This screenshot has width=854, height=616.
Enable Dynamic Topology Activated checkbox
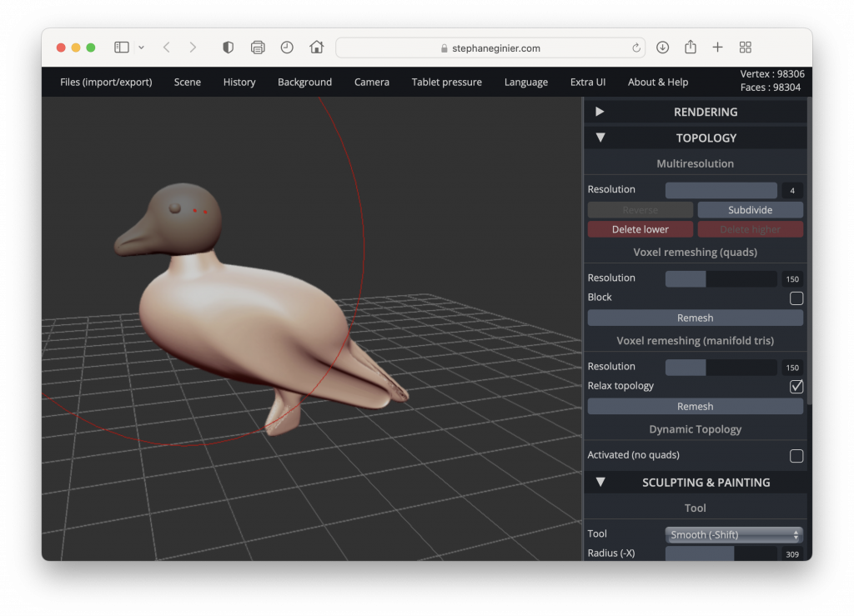(x=796, y=455)
